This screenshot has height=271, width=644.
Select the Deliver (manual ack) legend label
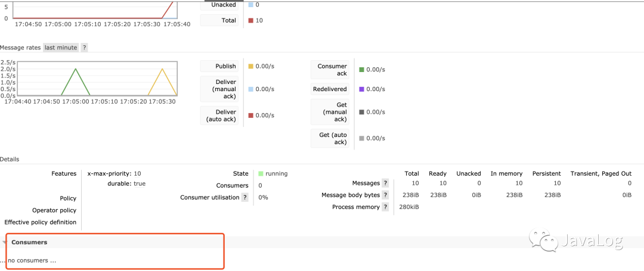point(219,89)
